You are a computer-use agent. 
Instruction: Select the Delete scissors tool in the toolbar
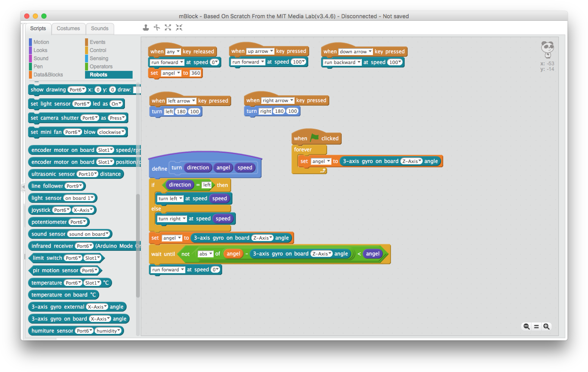(x=156, y=28)
